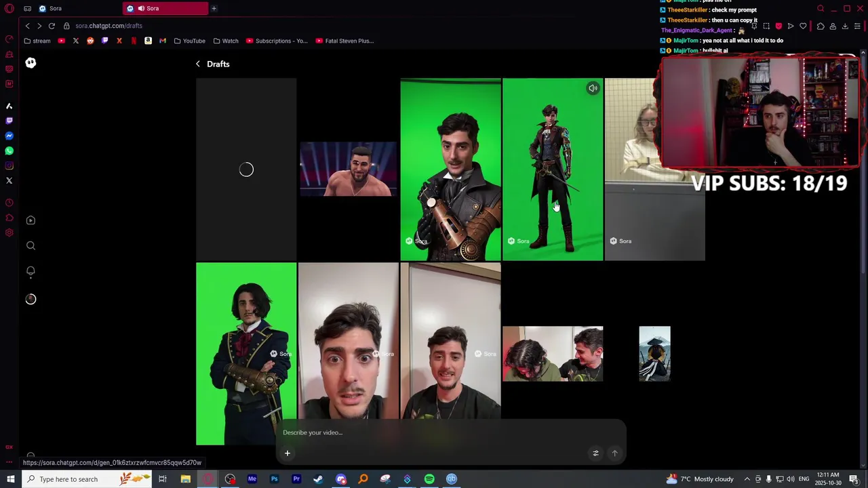Open Sora notifications bell icon

pyautogui.click(x=31, y=271)
